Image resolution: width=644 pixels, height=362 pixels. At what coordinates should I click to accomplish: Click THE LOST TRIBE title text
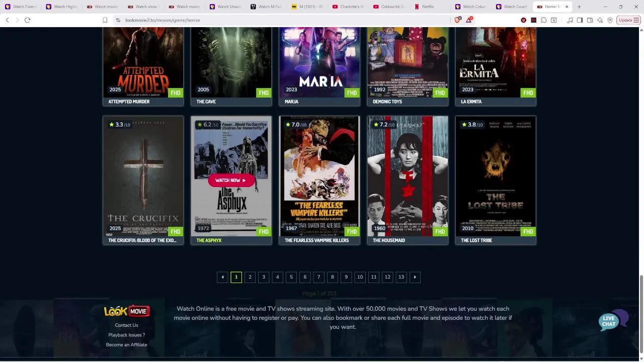pyautogui.click(x=476, y=240)
